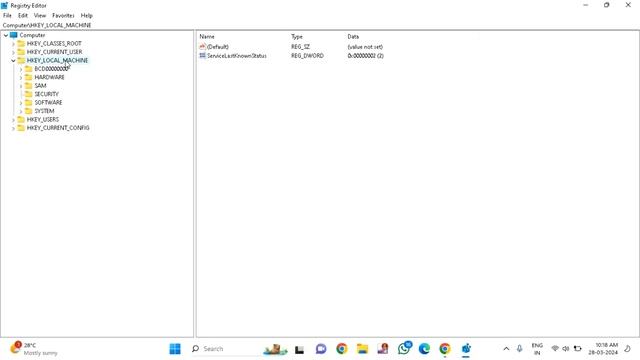The width and height of the screenshot is (640, 360).
Task: Show hidden system tray icons
Action: click(x=506, y=349)
